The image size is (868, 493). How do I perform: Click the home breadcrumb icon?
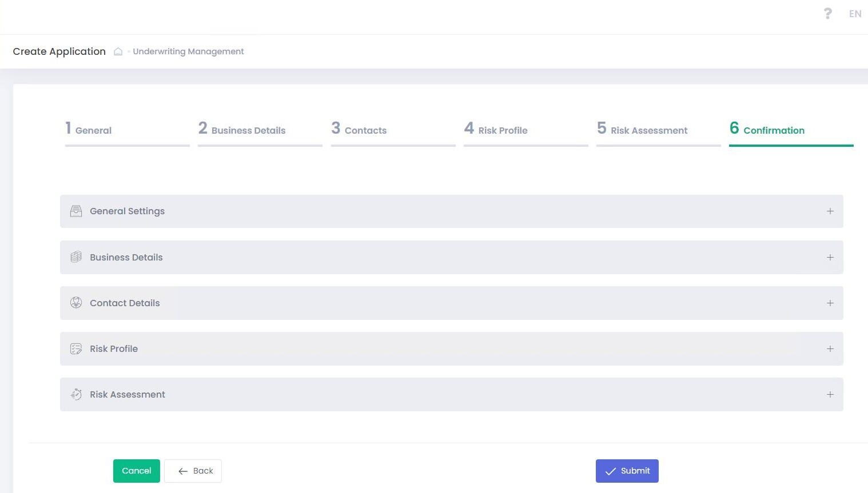118,51
